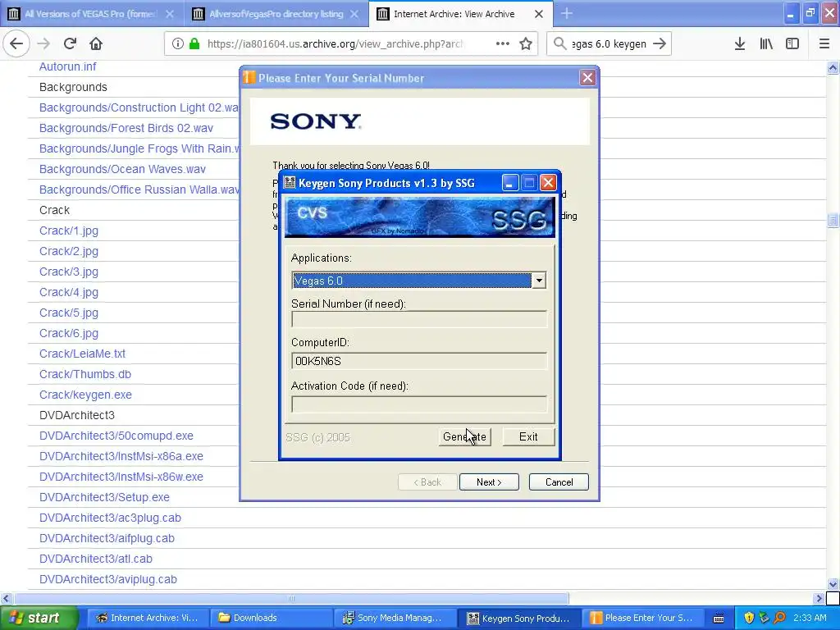
Task: Click the horizontal scrollbar right arrow
Action: [x=819, y=598]
